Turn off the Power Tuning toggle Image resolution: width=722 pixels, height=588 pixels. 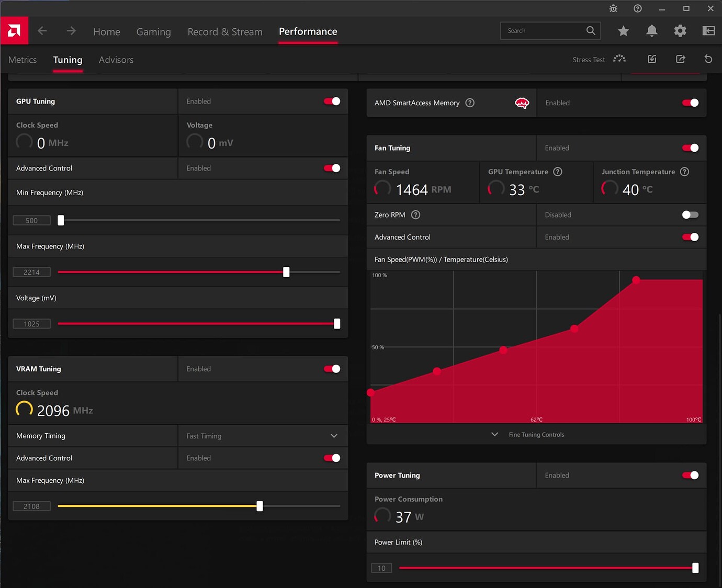pyautogui.click(x=690, y=475)
